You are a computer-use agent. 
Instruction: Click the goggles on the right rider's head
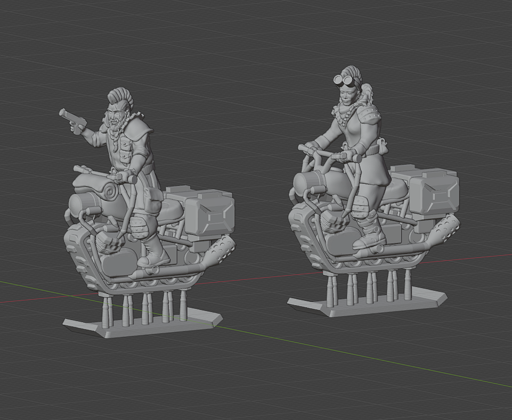click(344, 80)
